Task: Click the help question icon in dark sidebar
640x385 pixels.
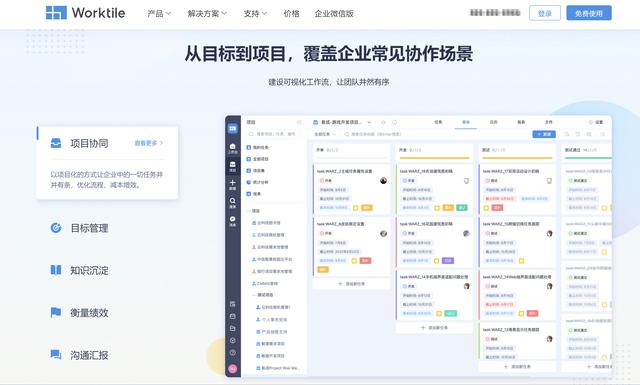Action: point(233,352)
